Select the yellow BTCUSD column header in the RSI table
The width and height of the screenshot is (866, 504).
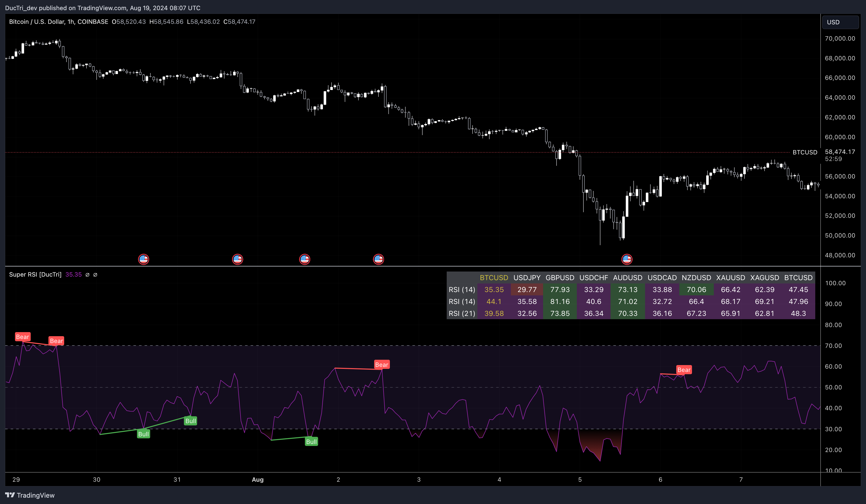coord(494,278)
